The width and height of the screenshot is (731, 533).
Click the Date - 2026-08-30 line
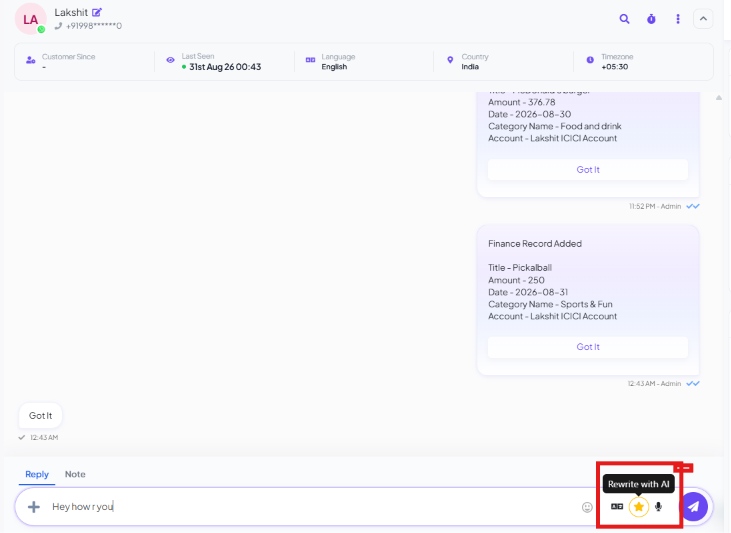[530, 114]
